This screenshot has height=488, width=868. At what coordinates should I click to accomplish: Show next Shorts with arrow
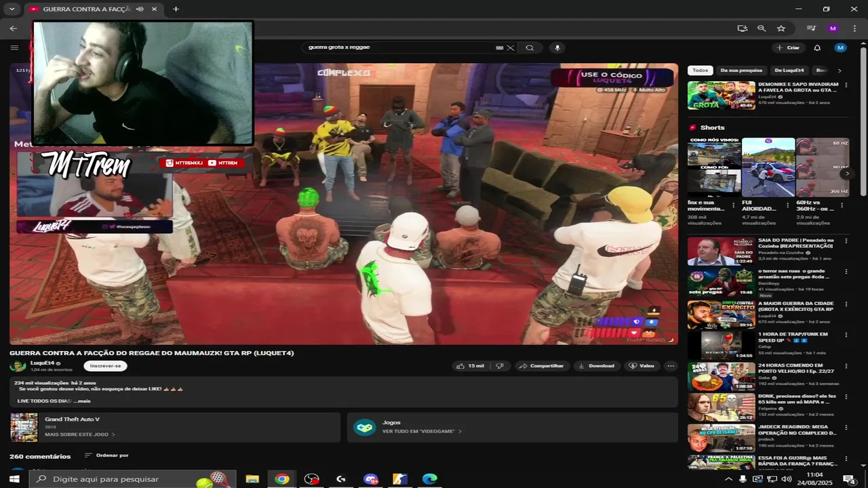tap(846, 174)
